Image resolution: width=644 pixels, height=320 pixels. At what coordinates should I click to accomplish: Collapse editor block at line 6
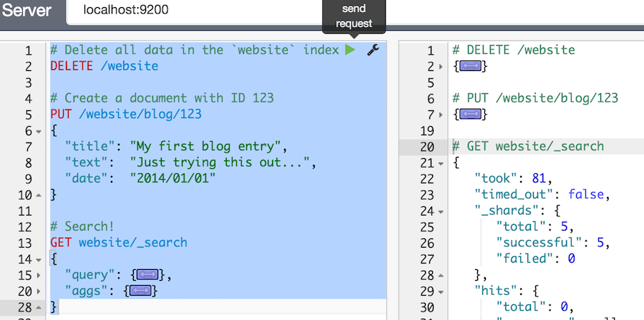(x=39, y=132)
